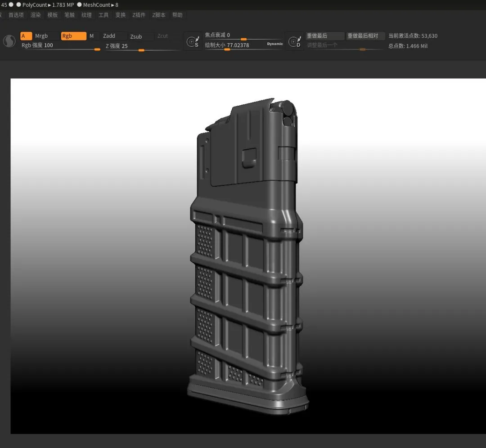The width and height of the screenshot is (486, 448).
Task: Click the brush size S disc icon
Action: click(193, 42)
